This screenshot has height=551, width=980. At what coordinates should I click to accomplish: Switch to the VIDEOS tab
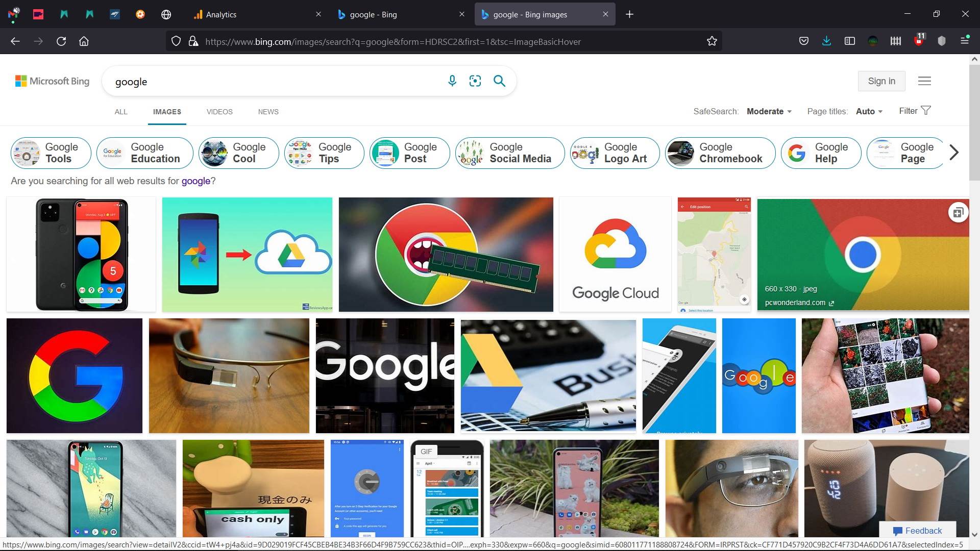pos(219,112)
